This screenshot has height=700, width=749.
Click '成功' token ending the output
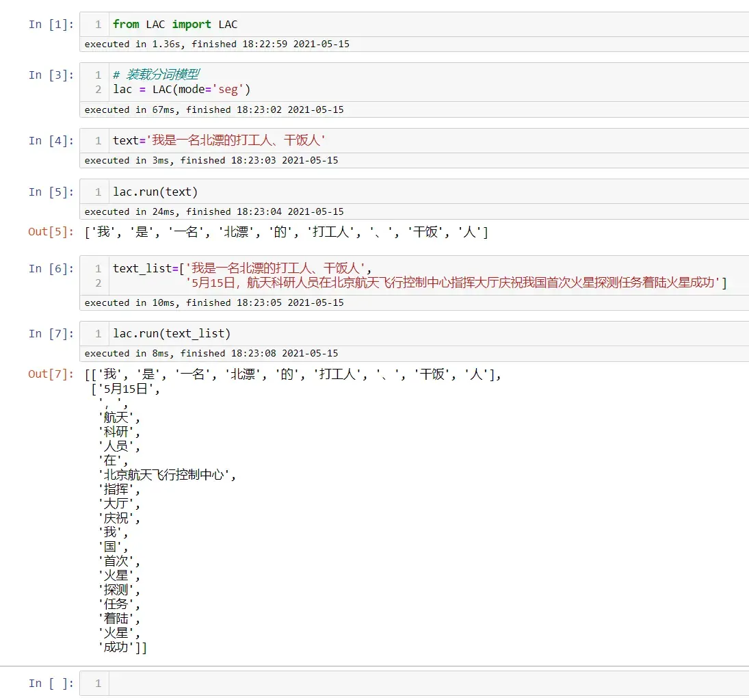tap(116, 647)
